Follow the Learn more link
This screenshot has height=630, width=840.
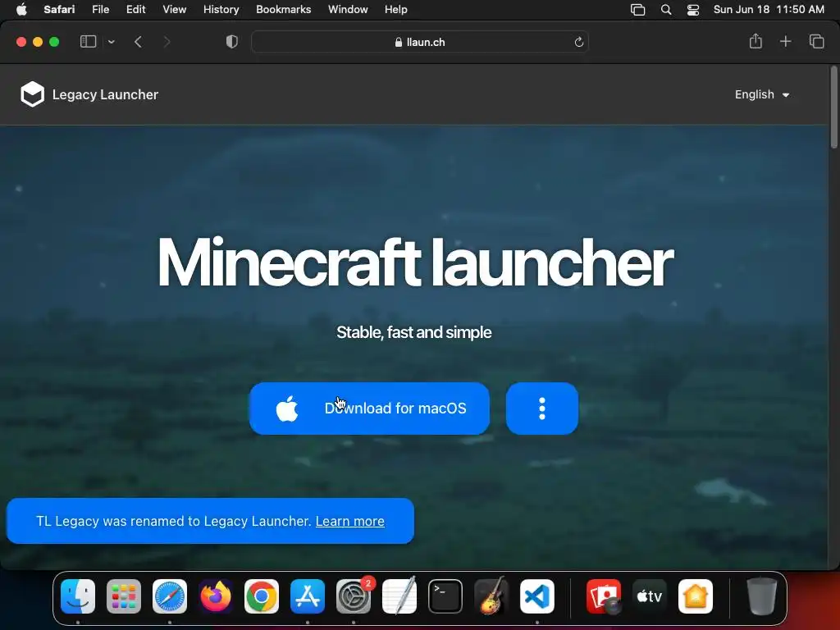pos(349,521)
